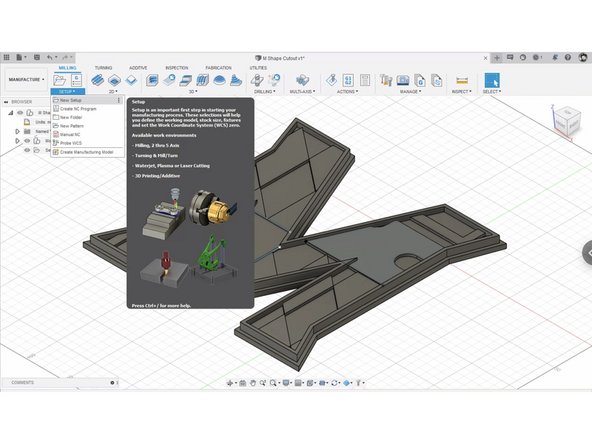Select the 3D Contour icon

pyautogui.click(x=202, y=80)
